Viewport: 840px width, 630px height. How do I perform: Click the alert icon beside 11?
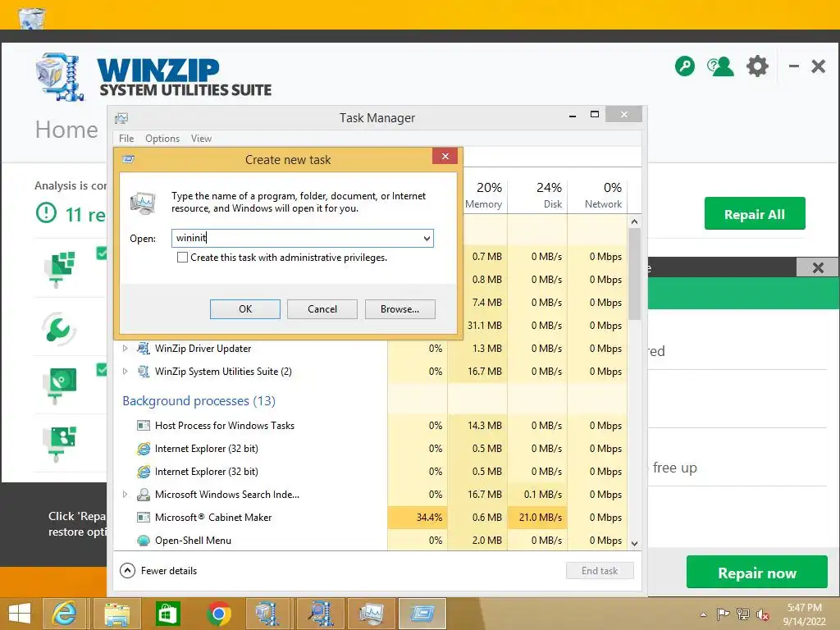click(x=46, y=212)
